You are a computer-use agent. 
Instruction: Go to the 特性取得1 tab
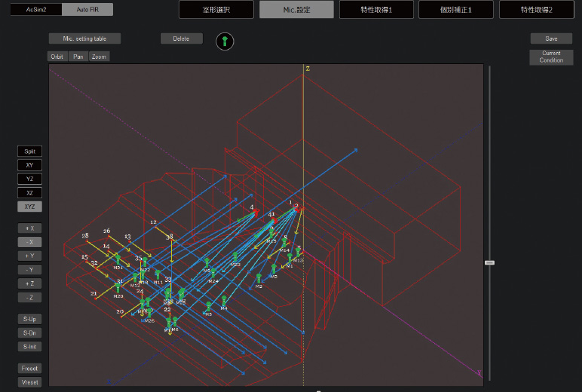376,10
